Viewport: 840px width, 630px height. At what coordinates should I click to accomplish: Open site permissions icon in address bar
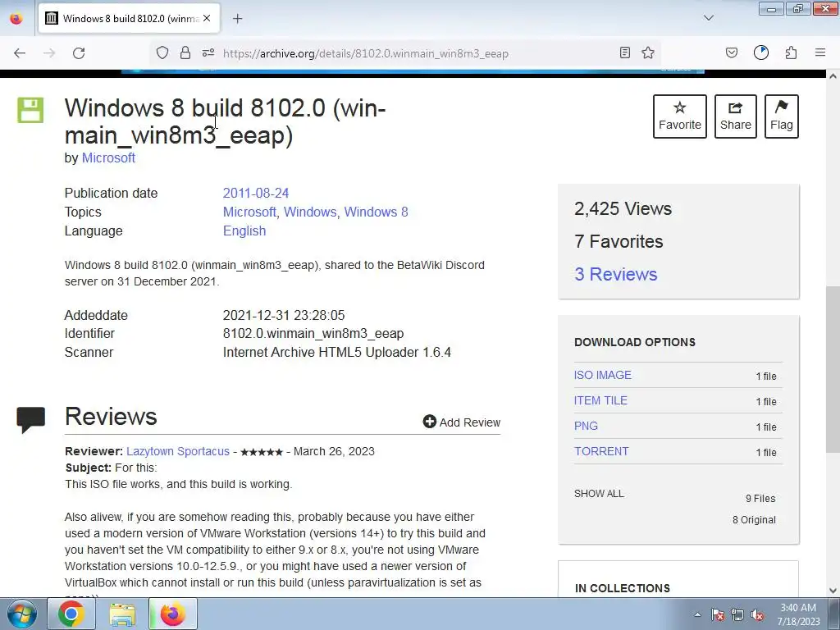coord(208,52)
